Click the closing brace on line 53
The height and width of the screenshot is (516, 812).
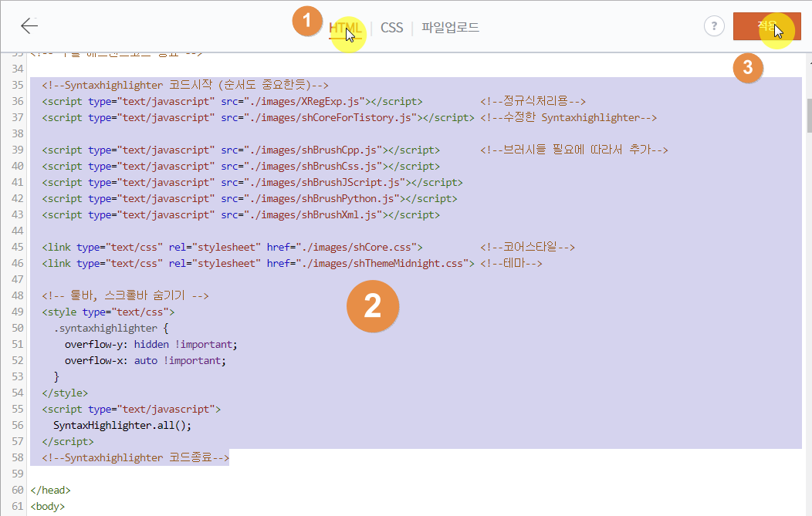(56, 376)
